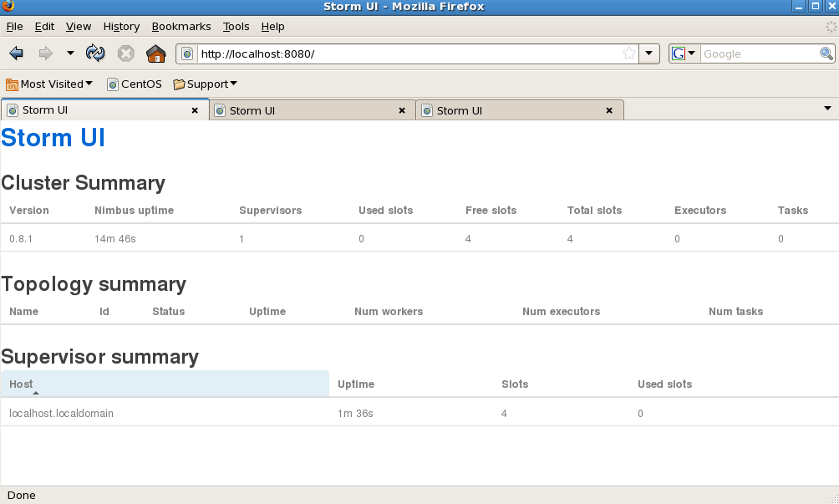Open the Tools menu
Screen dimensions: 839x504
(236, 26)
